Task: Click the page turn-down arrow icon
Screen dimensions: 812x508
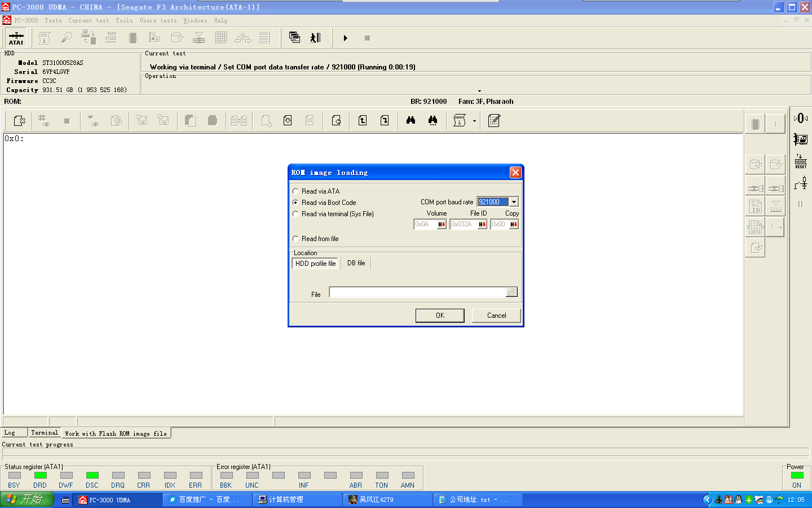Action: point(385,121)
